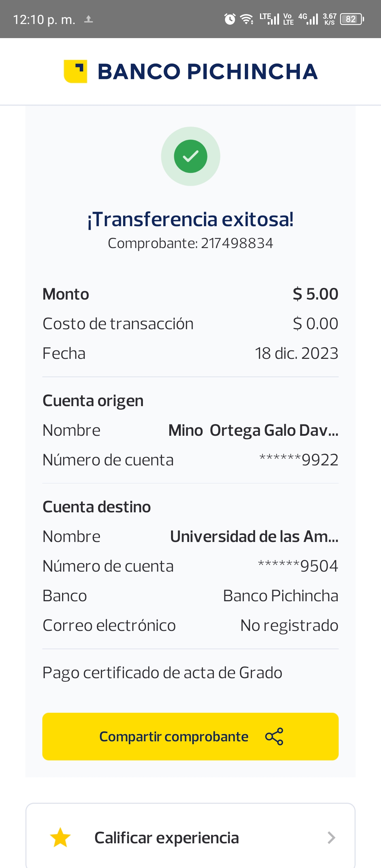Tap Pago certificado de acta de Grado note
The image size is (381, 868).
click(x=162, y=673)
